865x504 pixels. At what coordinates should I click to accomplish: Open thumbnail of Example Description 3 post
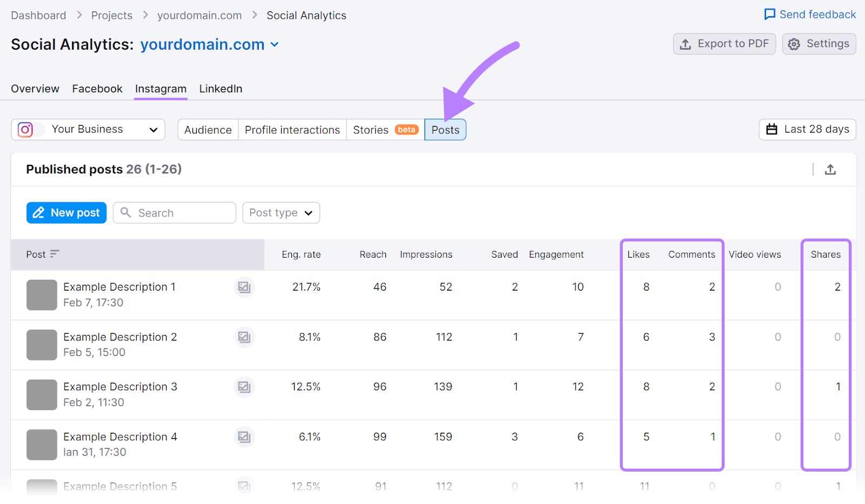coord(42,395)
